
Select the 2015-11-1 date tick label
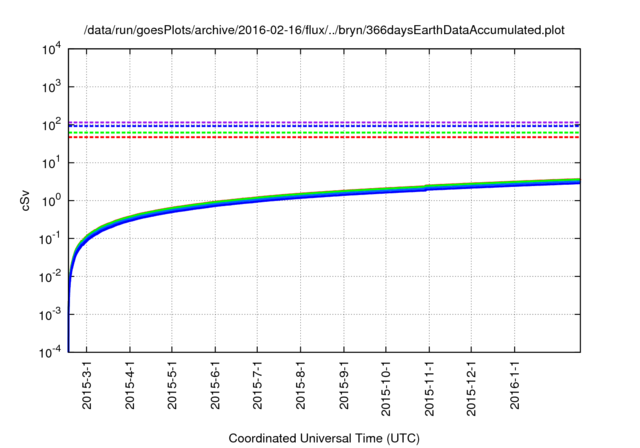point(429,388)
